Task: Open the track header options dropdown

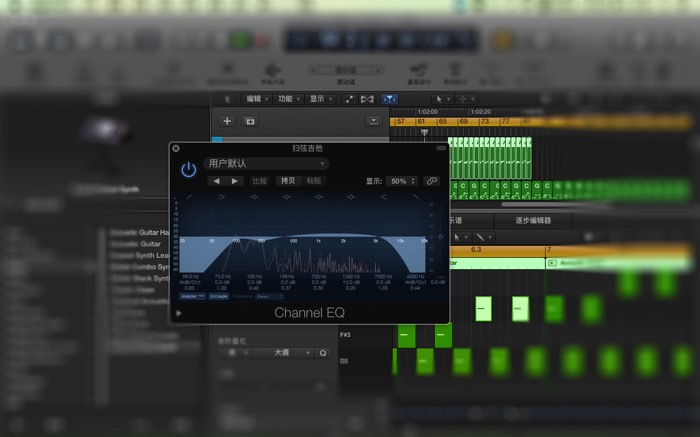Action: pos(374,121)
